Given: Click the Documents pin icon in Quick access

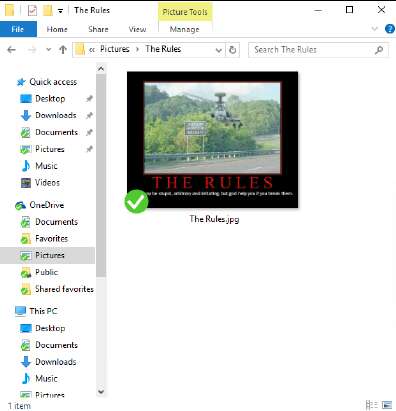Looking at the screenshot, I should pos(89,132).
